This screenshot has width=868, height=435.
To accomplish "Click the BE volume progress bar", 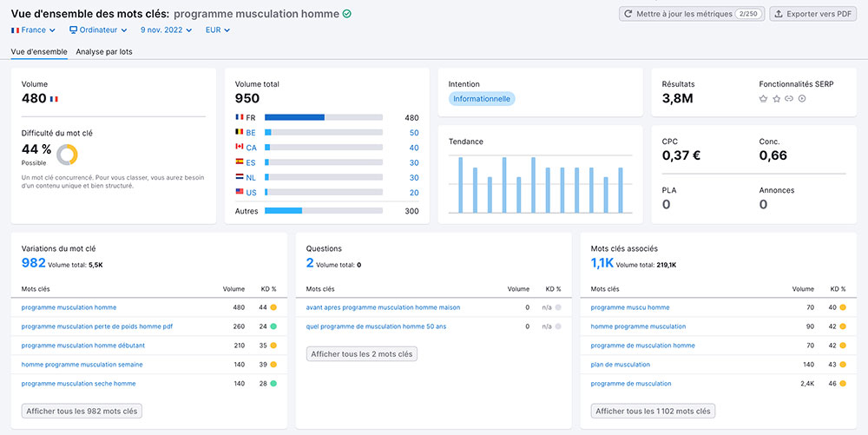I will pyautogui.click(x=324, y=132).
